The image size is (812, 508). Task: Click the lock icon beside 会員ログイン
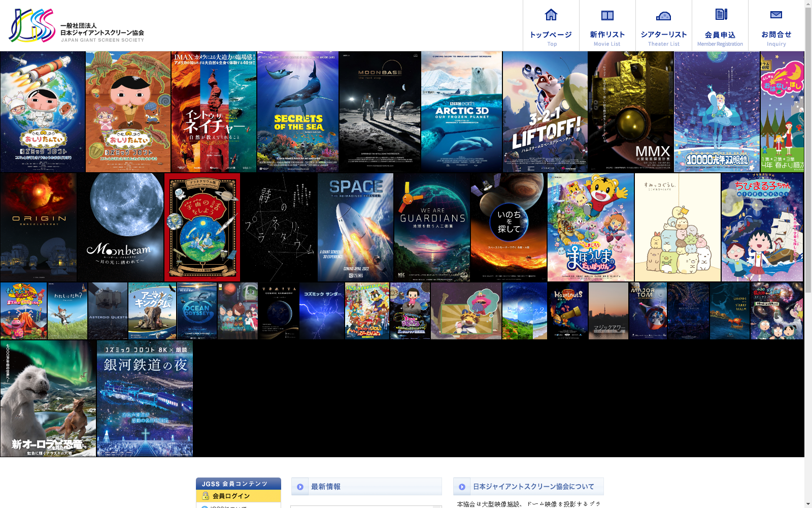tap(206, 496)
